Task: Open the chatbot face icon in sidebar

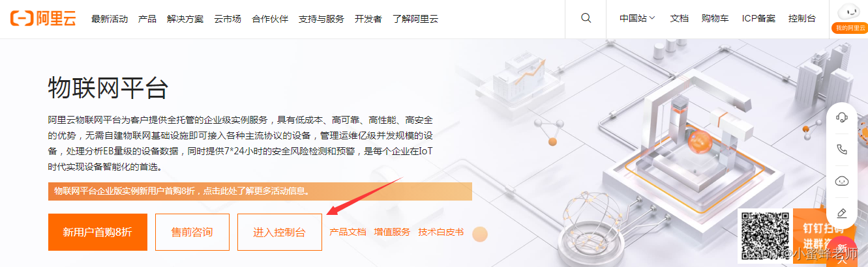Action: 841,180
